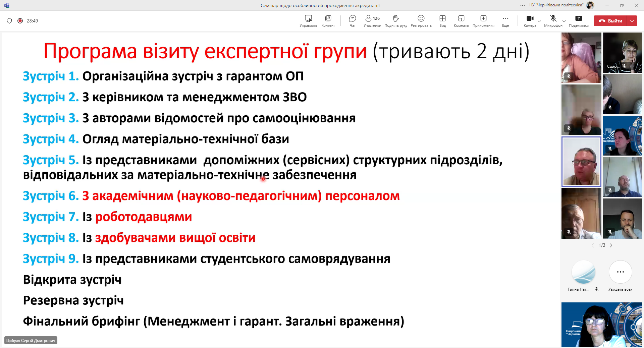Go to next page of video thumbnails

[x=611, y=245]
